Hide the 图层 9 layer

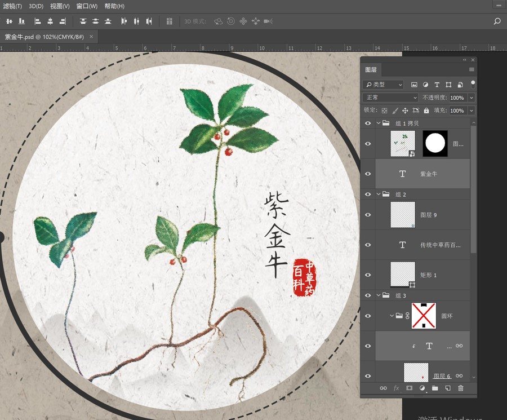coord(368,215)
